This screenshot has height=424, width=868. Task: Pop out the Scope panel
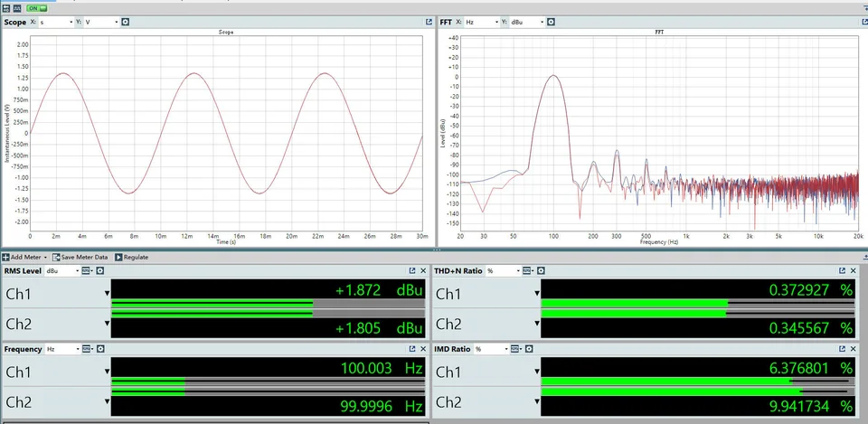tap(429, 22)
